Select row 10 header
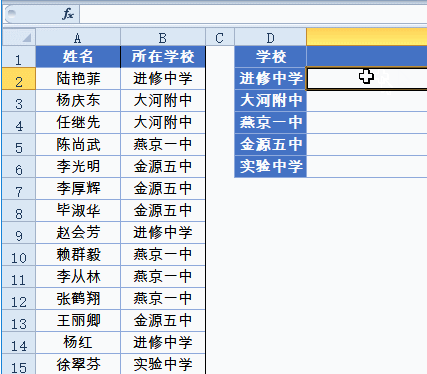This screenshot has height=374, width=427. [x=19, y=255]
